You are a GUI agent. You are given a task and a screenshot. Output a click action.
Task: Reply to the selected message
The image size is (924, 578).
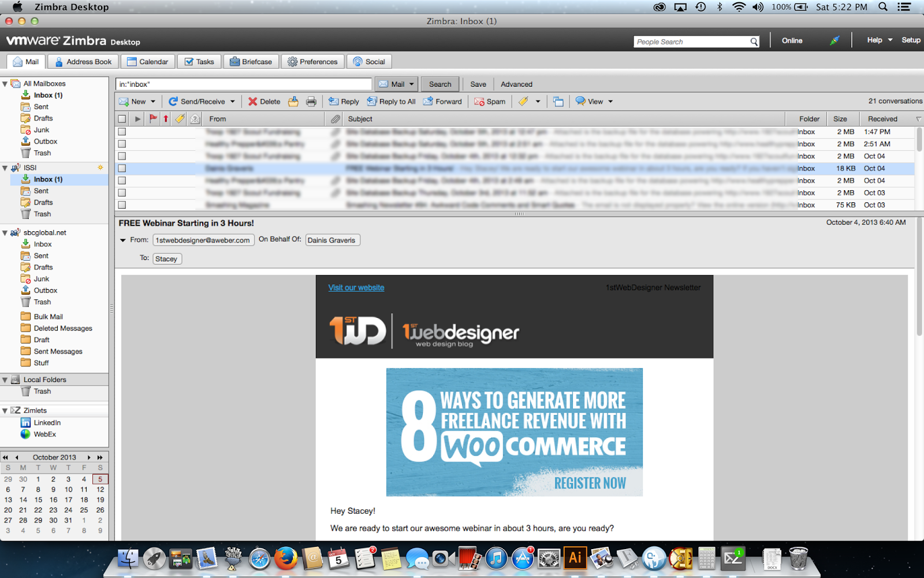click(344, 102)
